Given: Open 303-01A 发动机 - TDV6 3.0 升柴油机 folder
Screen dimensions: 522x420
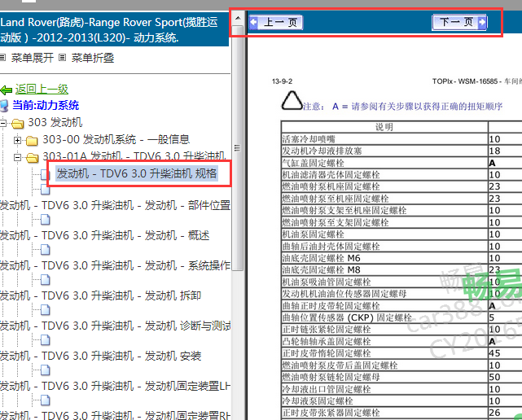Looking at the screenshot, I should pos(134,156).
